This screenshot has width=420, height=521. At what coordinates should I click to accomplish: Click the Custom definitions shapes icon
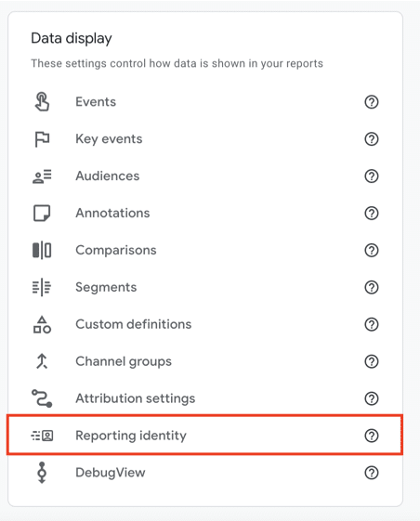tap(42, 324)
